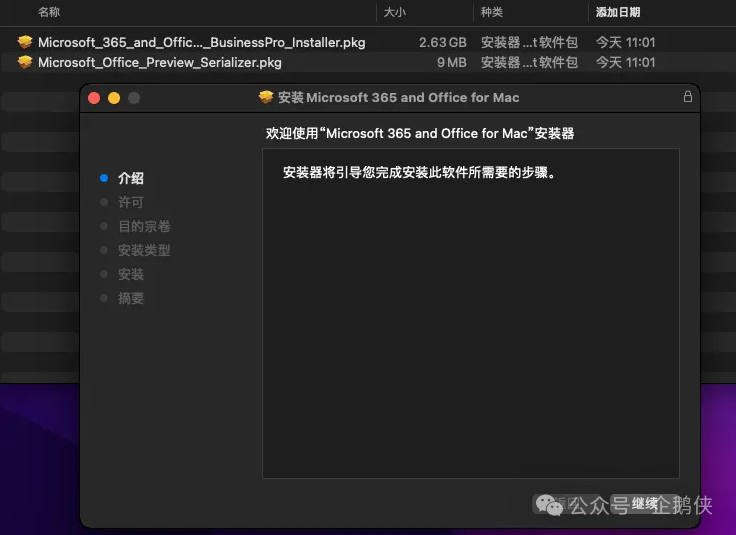Viewport: 736px width, 535px height.
Task: Click the Office Preview Serializer package icon
Action: point(25,62)
